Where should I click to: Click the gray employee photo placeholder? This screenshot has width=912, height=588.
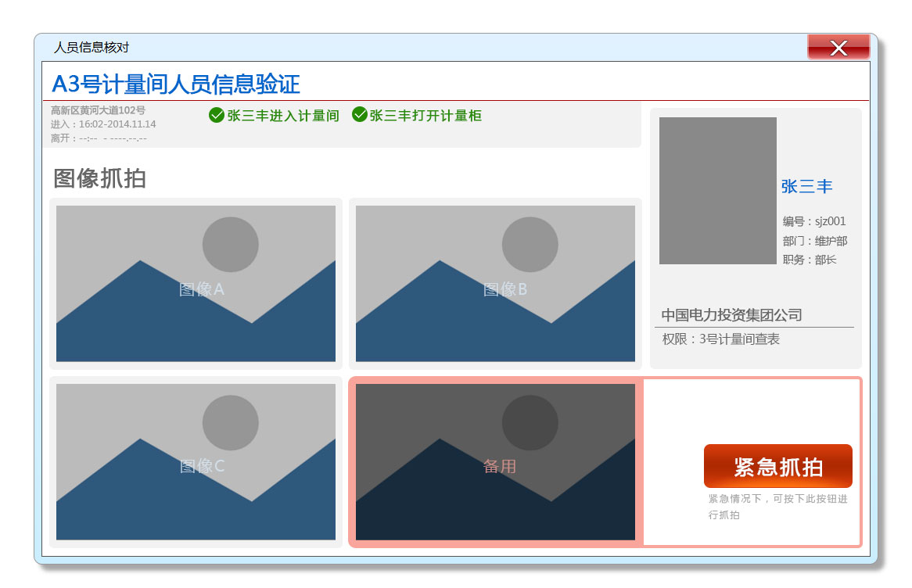(x=717, y=191)
